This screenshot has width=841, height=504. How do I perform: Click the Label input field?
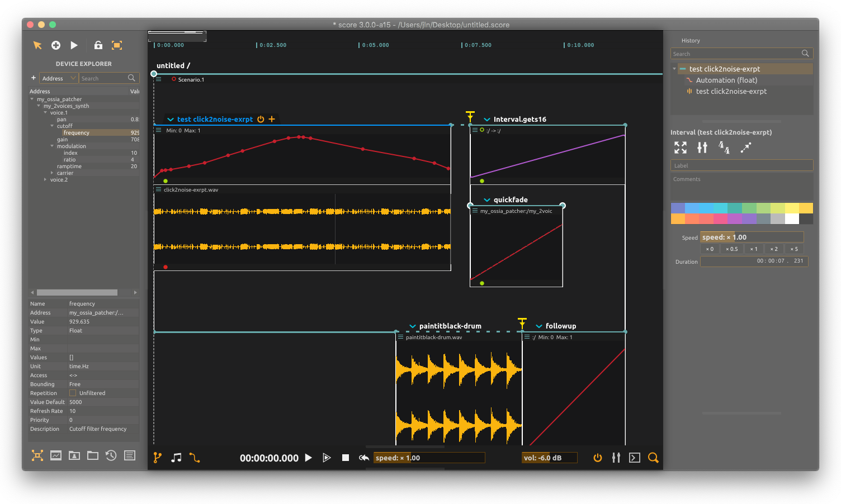pyautogui.click(x=741, y=165)
